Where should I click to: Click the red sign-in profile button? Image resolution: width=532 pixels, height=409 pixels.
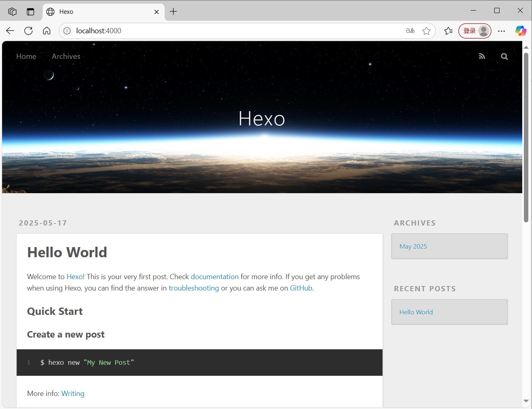click(x=475, y=31)
